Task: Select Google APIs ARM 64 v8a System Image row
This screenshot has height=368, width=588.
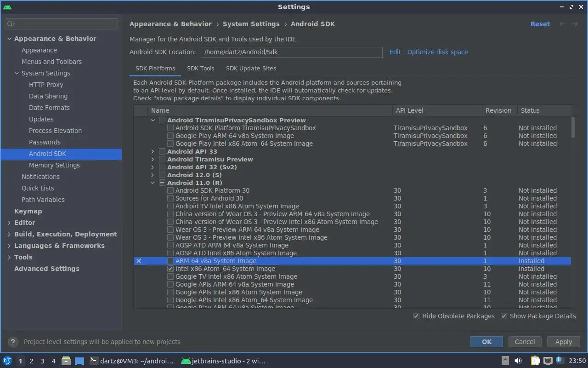Action: coord(352,284)
